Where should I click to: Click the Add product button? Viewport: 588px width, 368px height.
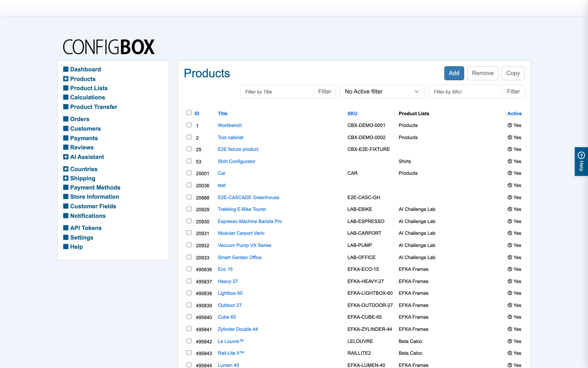(x=454, y=73)
